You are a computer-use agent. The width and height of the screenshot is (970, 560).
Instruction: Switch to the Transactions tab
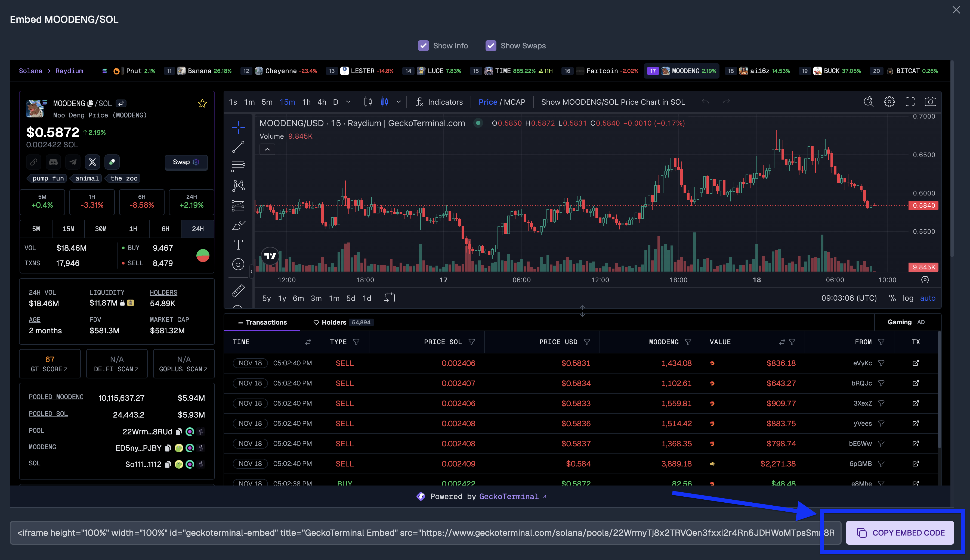(262, 322)
